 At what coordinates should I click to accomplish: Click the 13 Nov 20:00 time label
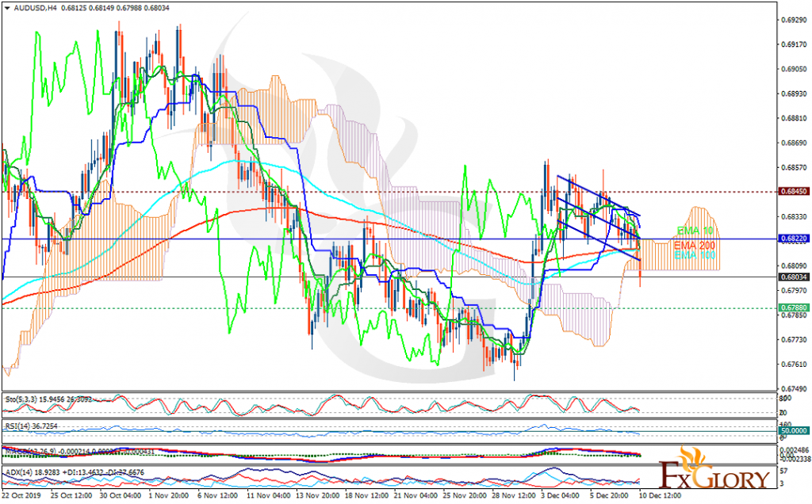point(318,495)
